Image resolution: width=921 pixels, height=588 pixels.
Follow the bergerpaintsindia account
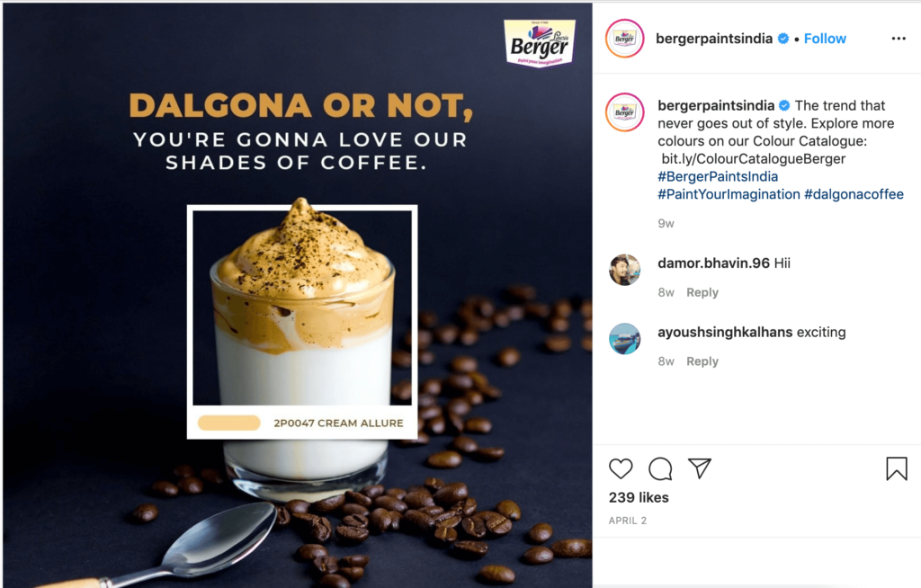[825, 39]
